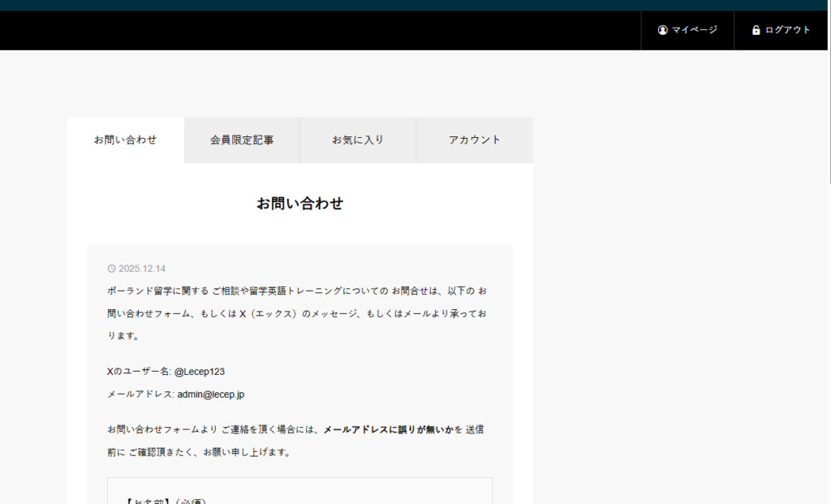Click the padlock icon beside ログアウト

click(756, 30)
